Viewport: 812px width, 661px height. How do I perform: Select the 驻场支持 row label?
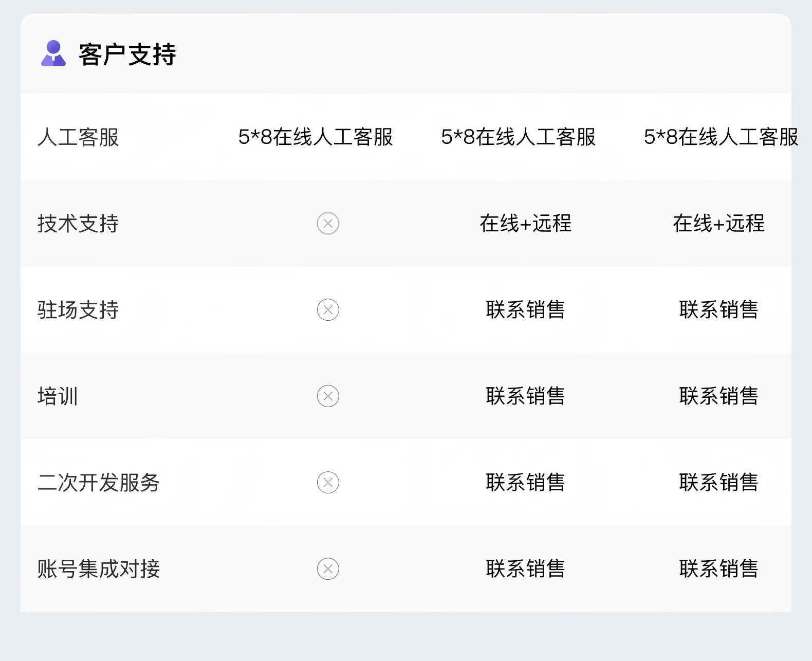point(78,310)
